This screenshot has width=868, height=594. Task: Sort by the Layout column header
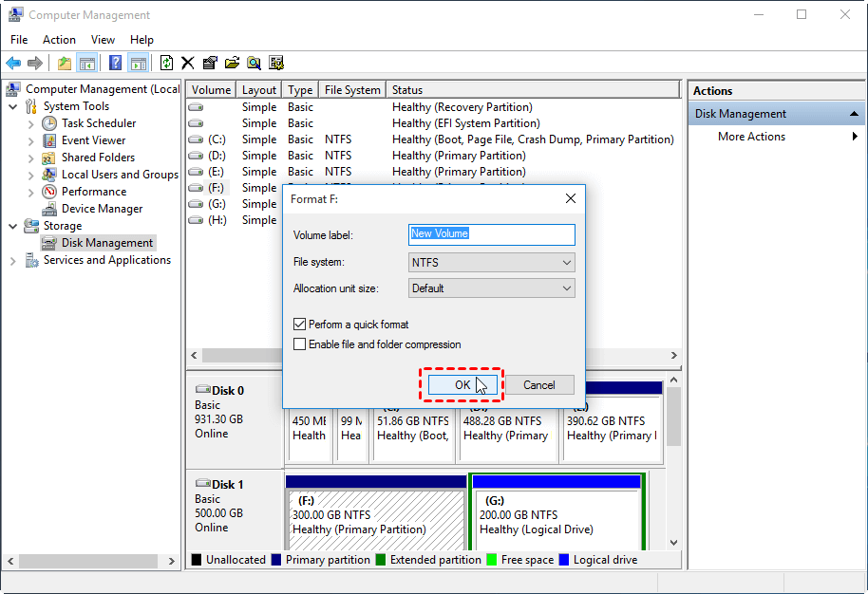point(259,89)
